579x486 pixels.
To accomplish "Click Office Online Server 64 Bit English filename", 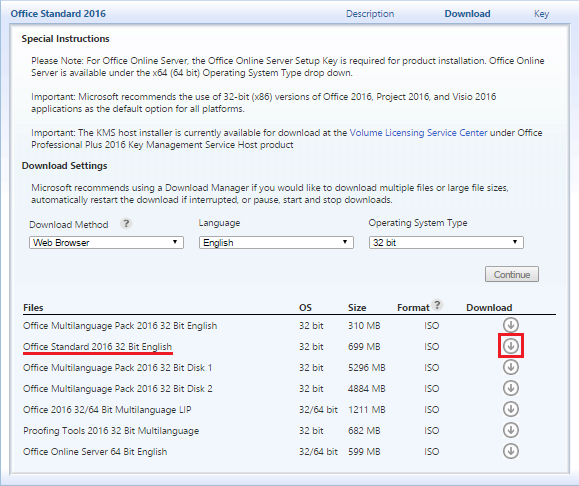I will [x=95, y=452].
